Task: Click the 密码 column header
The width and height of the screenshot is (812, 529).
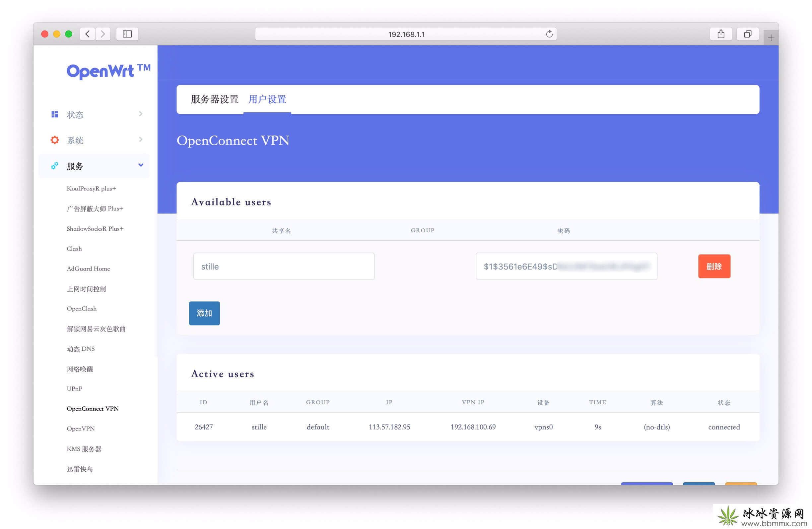Action: pos(564,231)
